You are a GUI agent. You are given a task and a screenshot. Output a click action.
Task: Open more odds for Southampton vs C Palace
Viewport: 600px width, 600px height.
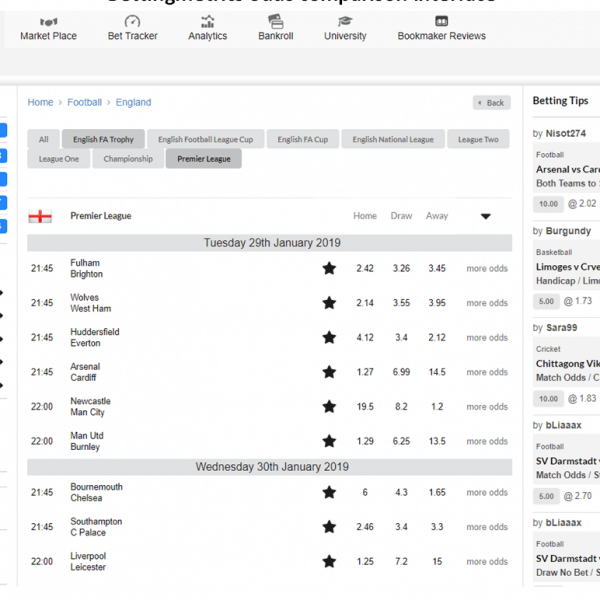[x=487, y=527]
